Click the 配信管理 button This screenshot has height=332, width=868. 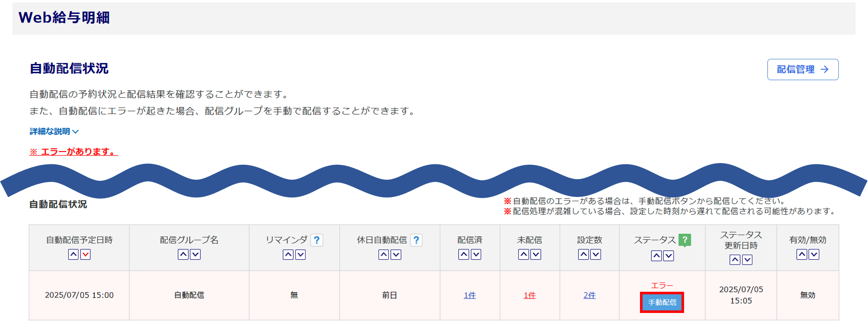tap(802, 69)
